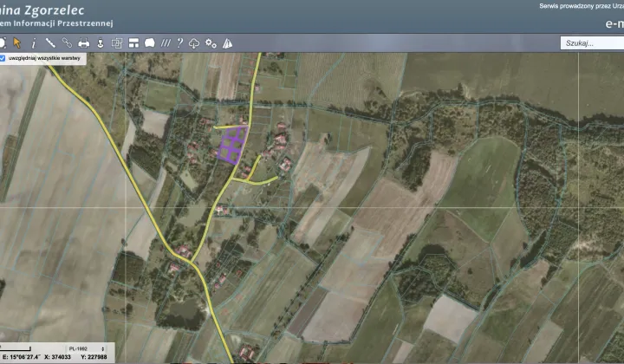Open the panel layout icon
This screenshot has height=364, width=624.
point(133,43)
